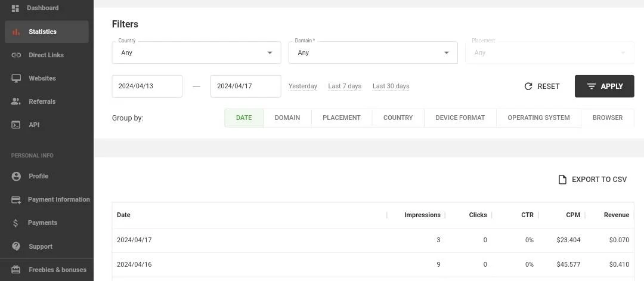Sort by the CTR column header
Screen dimensions: 644x281
click(527, 215)
